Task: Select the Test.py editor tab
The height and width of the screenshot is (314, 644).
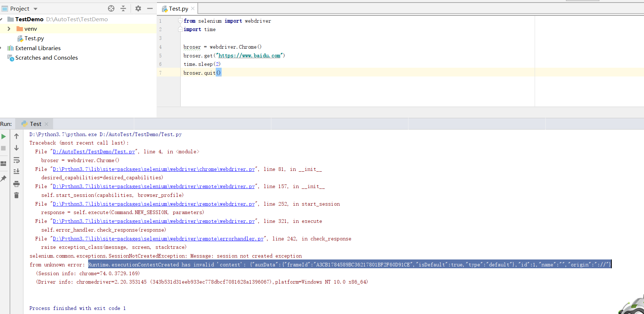Action: pos(178,8)
